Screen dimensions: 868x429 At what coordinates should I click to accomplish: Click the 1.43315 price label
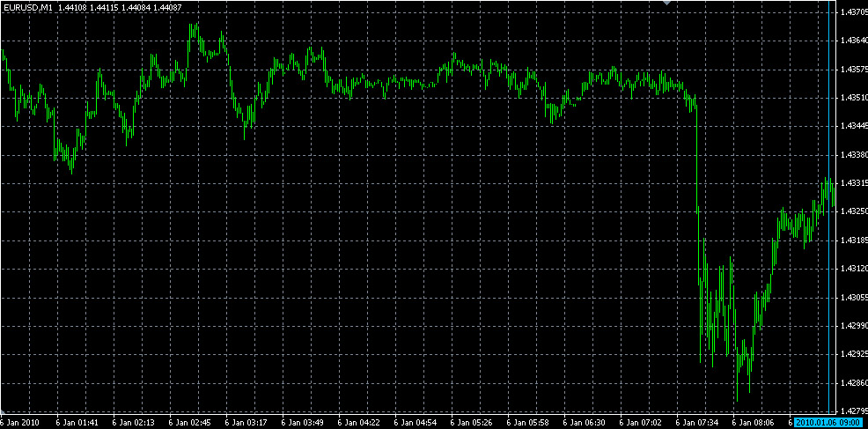pos(853,183)
